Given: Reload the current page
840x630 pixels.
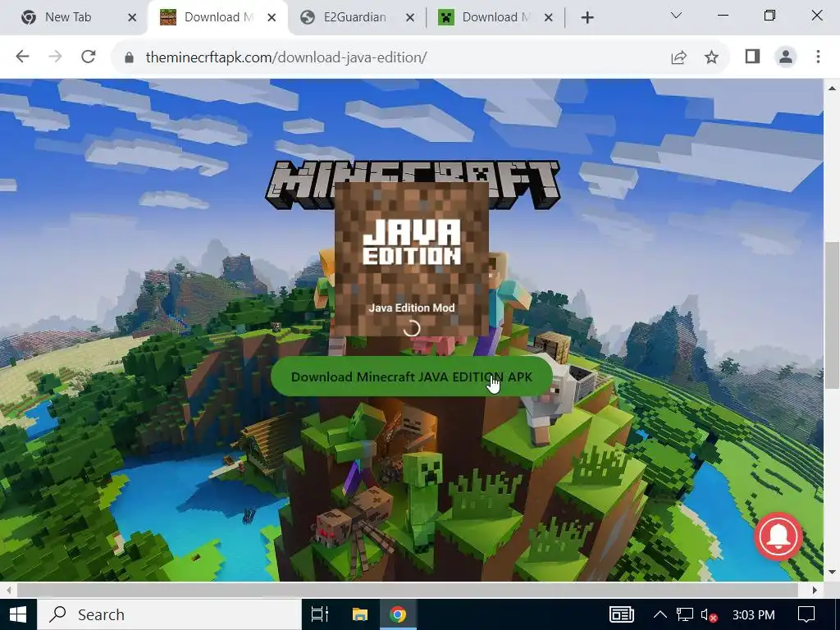Looking at the screenshot, I should [89, 57].
